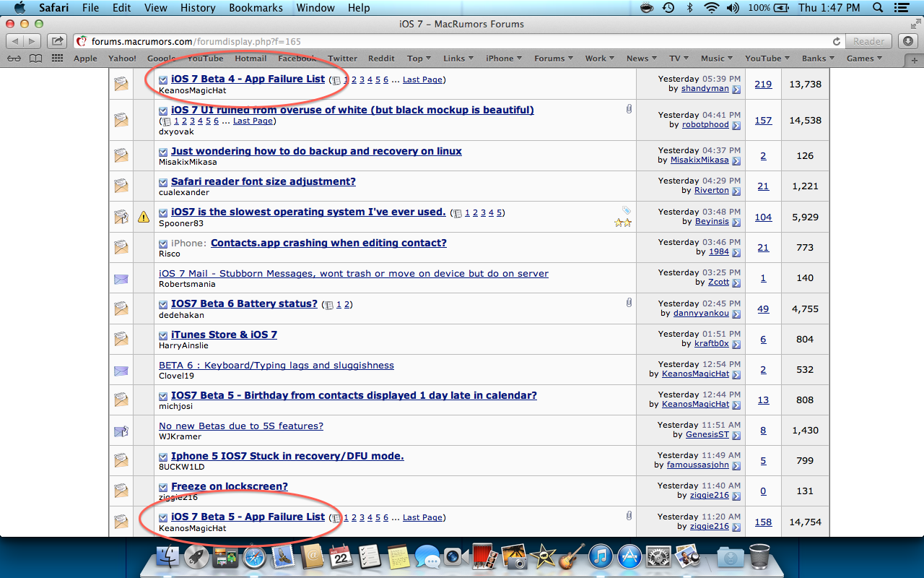The width and height of the screenshot is (924, 578).
Task: Open iPhone bookmarks folder dropdown
Action: tap(504, 59)
